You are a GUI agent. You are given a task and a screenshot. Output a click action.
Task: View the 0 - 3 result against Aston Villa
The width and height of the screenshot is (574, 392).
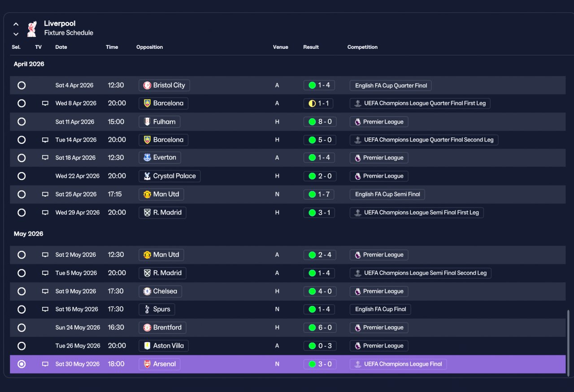coord(319,346)
